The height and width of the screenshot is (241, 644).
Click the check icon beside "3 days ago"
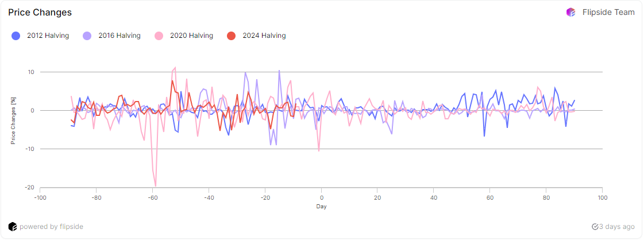pos(595,227)
